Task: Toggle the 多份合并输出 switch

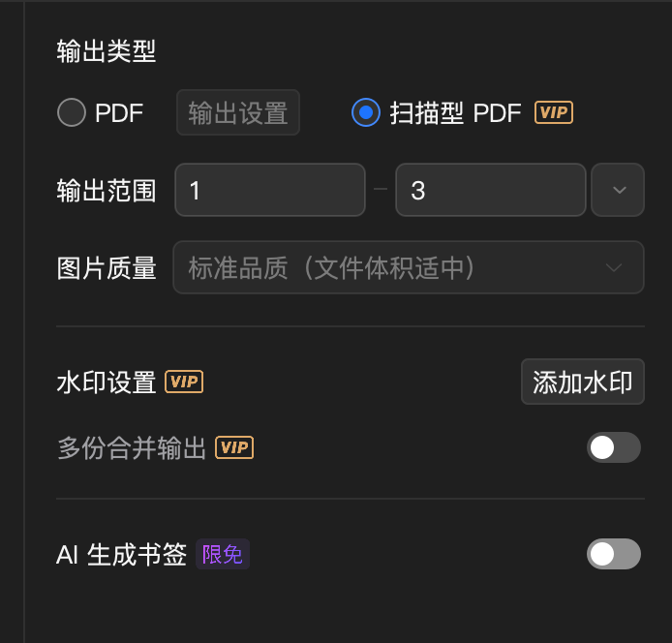Action: [x=614, y=447]
